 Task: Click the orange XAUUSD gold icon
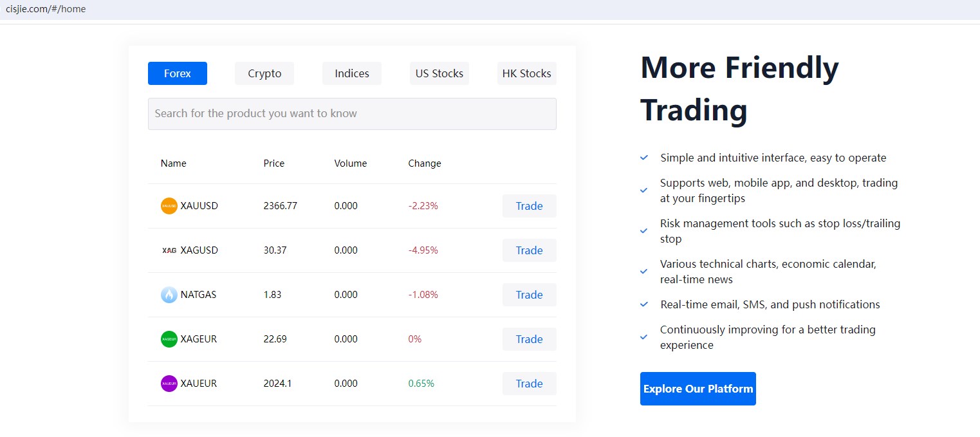[169, 206]
